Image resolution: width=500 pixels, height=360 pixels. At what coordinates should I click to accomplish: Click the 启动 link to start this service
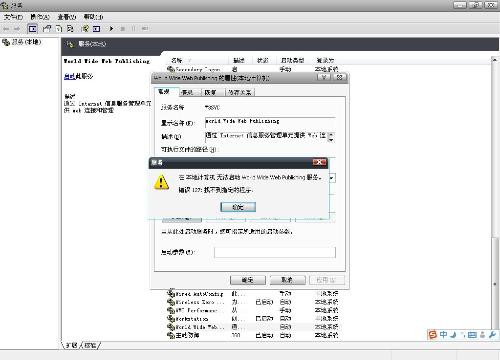pyautogui.click(x=69, y=76)
